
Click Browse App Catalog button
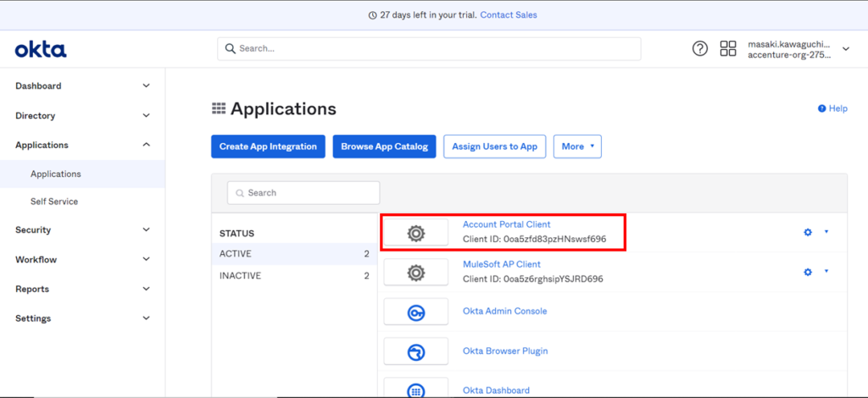coord(384,146)
